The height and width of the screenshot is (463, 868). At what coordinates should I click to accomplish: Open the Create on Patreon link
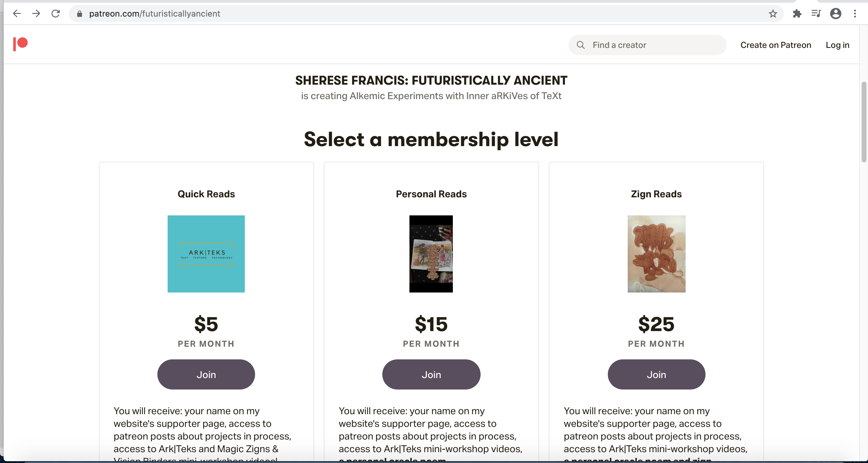tap(775, 45)
